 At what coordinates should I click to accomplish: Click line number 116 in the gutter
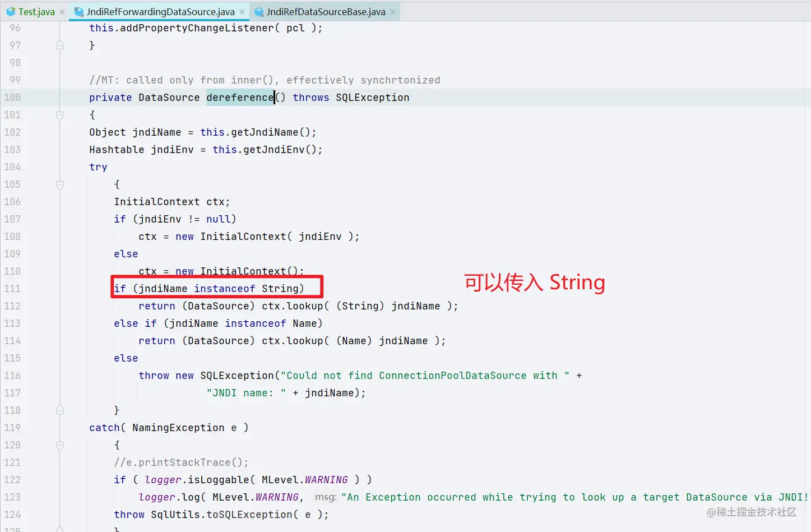coord(12,376)
